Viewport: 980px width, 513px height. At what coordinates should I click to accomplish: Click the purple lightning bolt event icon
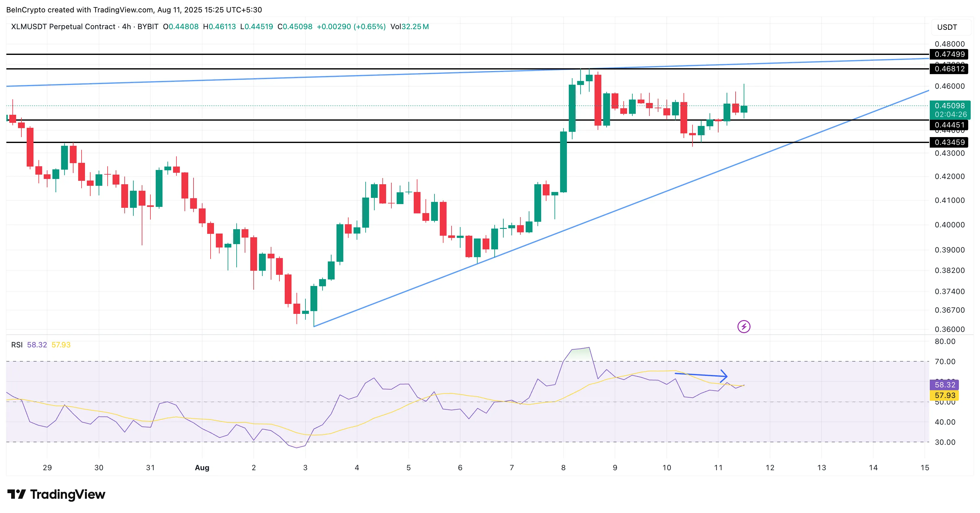point(744,327)
